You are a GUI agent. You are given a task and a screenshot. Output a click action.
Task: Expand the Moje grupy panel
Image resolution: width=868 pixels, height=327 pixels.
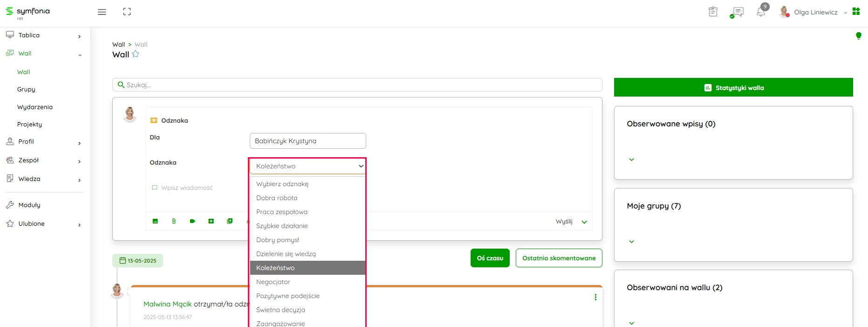(631, 242)
